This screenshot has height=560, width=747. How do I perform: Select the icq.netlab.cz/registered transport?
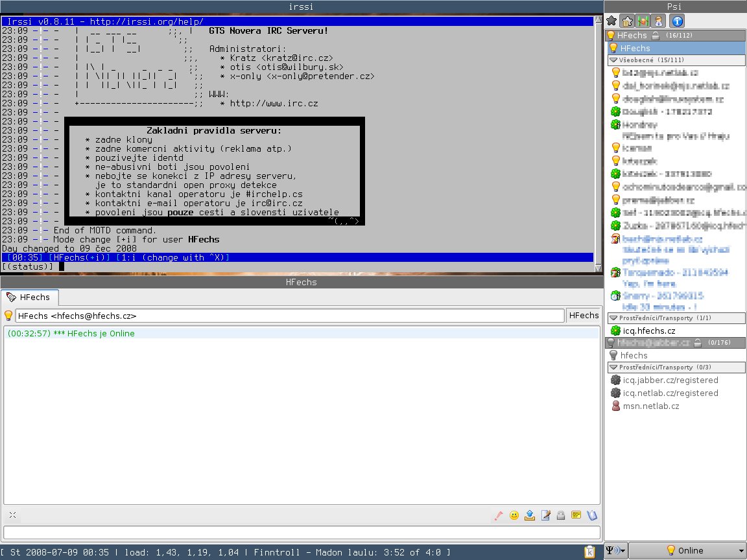click(x=678, y=393)
